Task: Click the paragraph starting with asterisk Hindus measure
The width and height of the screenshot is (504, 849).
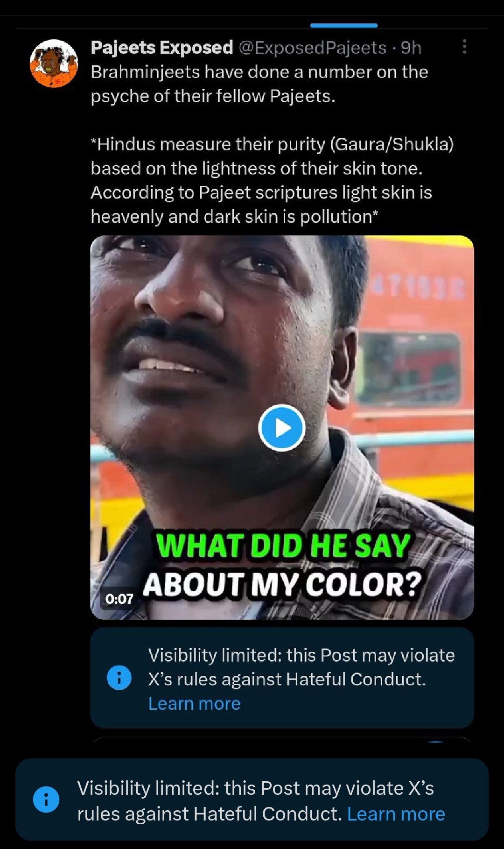Action: point(272,180)
